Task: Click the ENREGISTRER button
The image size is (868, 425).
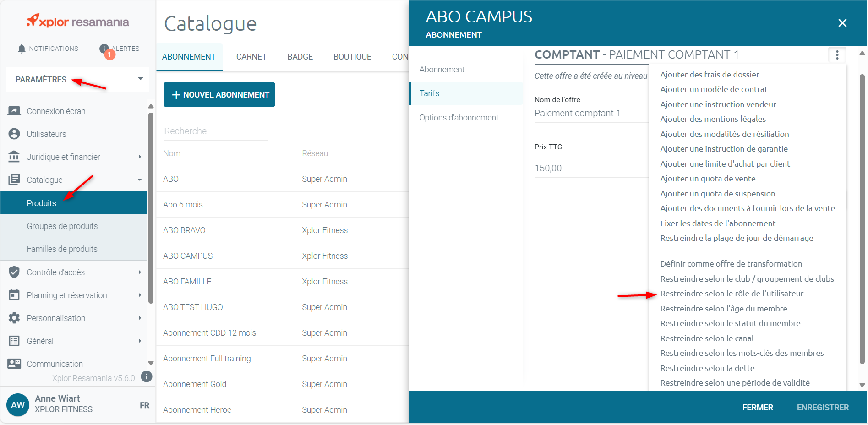Action: point(823,407)
